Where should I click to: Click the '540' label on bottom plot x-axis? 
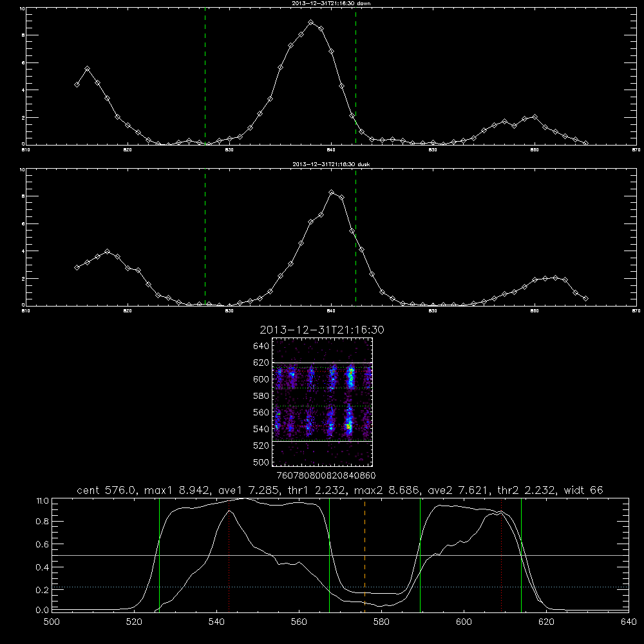[216, 622]
